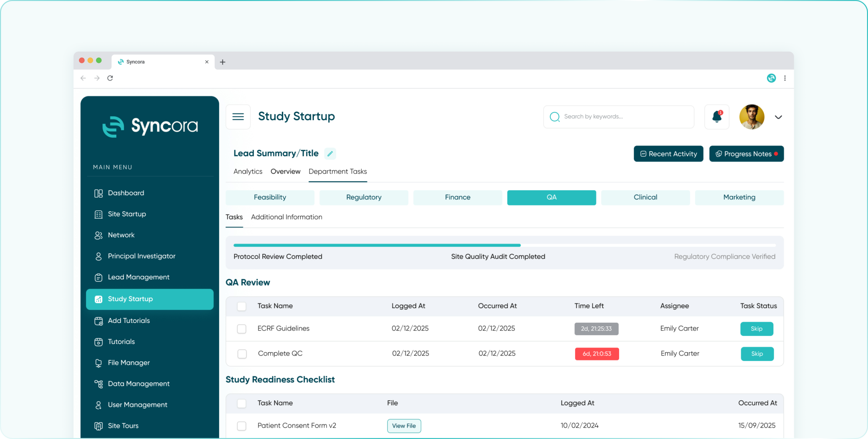This screenshot has height=439, width=868.
Task: Check the ECRF Guidelines task checkbox
Action: 241,329
